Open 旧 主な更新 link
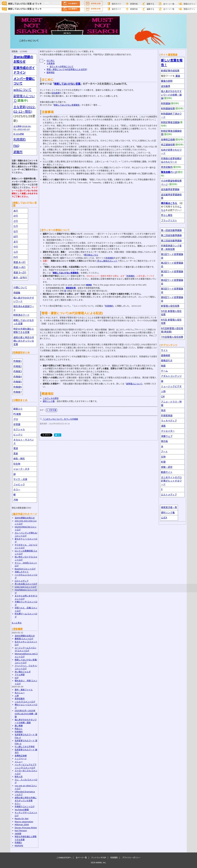 19,134
